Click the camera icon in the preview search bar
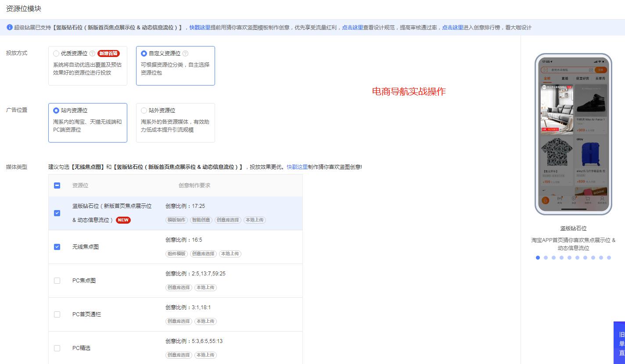Screen dimensions: 625x364 (592, 69)
